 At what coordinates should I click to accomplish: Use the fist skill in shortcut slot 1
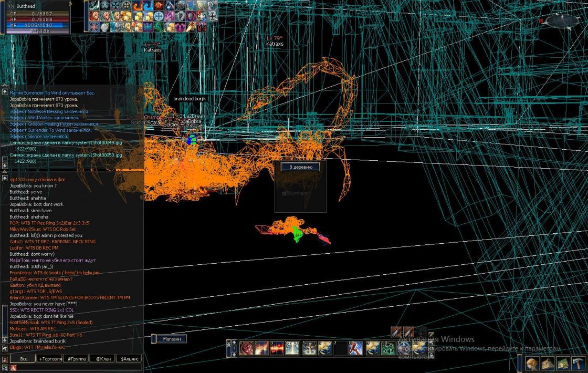pyautogui.click(x=246, y=348)
